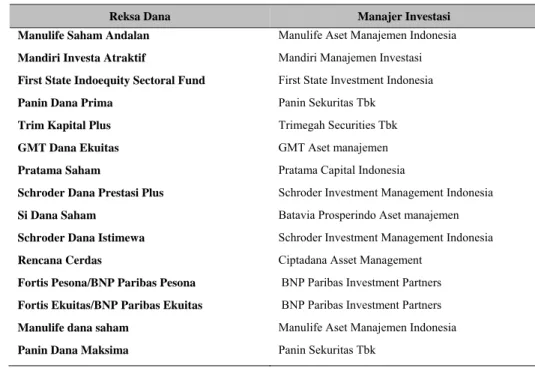Select Schroder Dana Prestasi Plus
535x368 pixels.
point(91,193)
